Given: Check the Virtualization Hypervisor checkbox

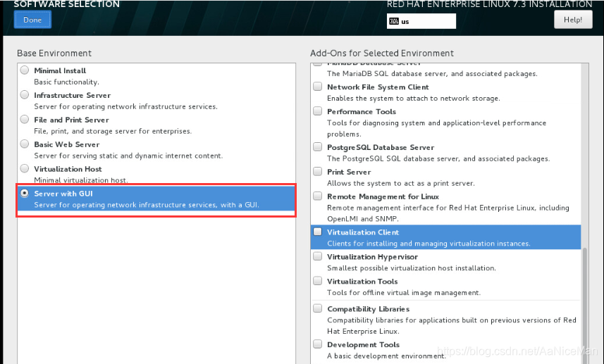Looking at the screenshot, I should point(317,256).
